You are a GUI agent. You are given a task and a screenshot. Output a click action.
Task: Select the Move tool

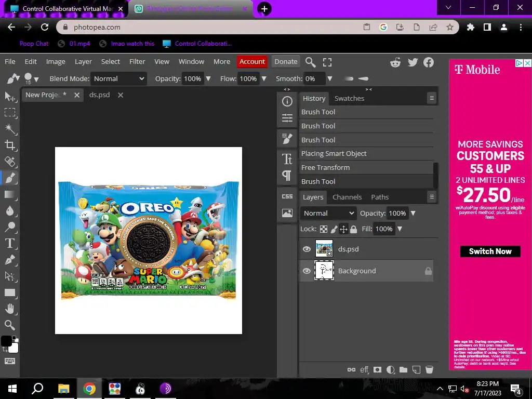point(10,96)
